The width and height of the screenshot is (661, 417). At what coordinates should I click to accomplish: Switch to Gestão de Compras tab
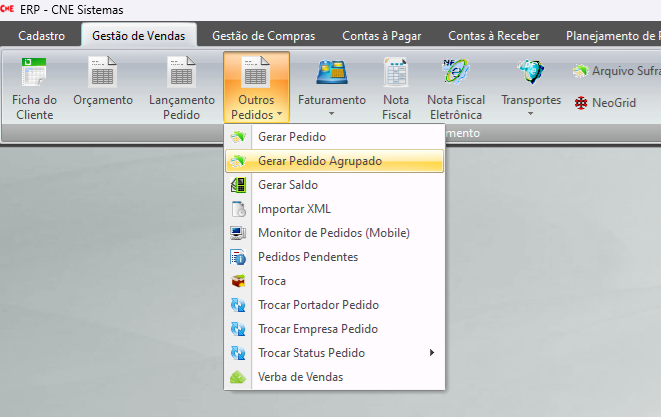pyautogui.click(x=262, y=36)
